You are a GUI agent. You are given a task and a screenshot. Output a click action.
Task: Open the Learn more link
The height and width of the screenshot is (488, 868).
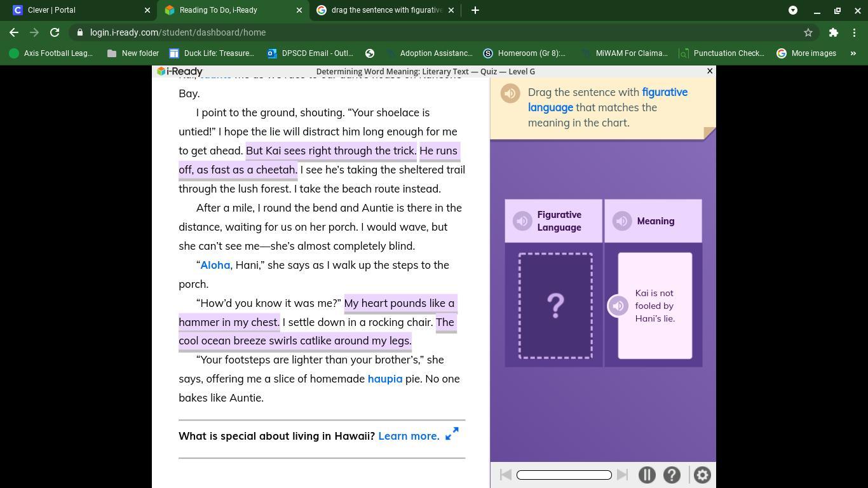point(409,436)
